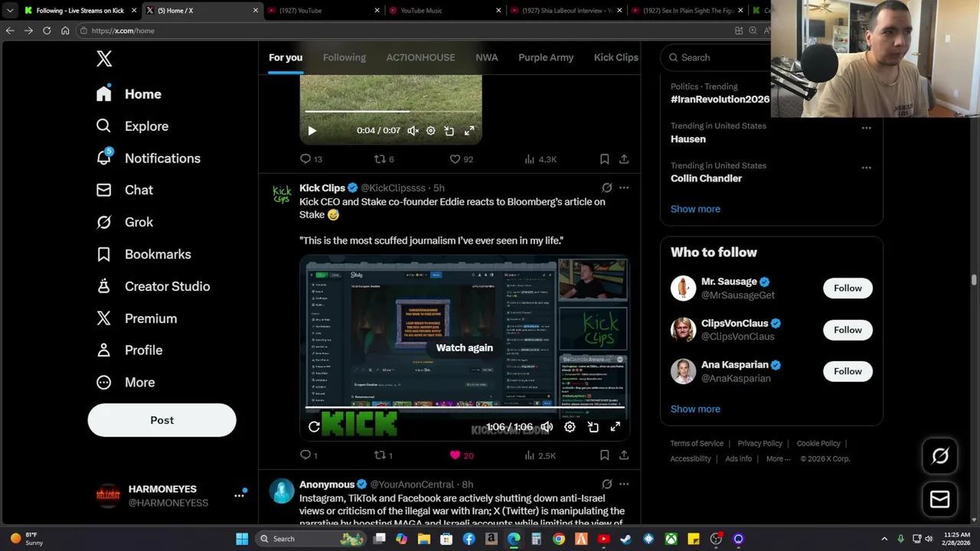The image size is (980, 551).
Task: Switch to the Purple Army tab
Action: (546, 57)
